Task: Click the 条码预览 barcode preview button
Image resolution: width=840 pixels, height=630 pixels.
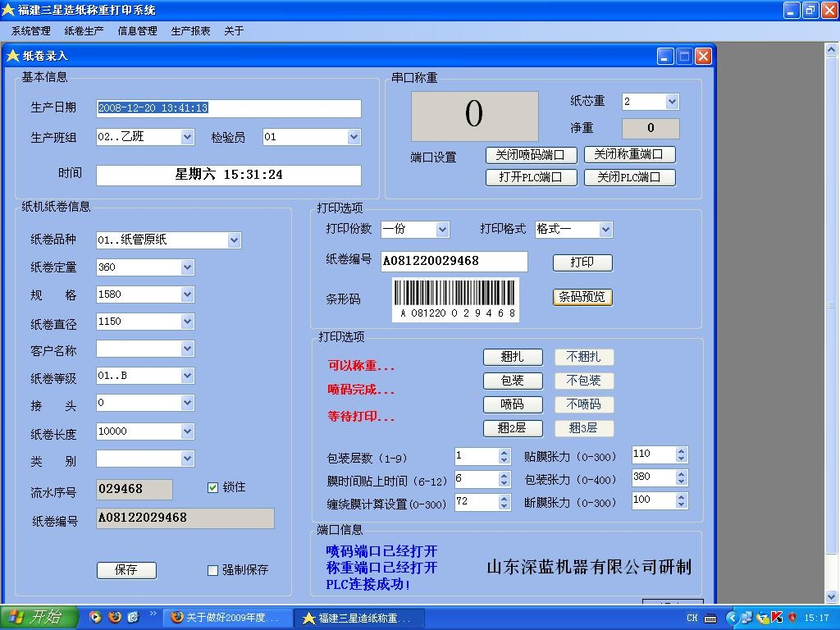Action: (582, 297)
